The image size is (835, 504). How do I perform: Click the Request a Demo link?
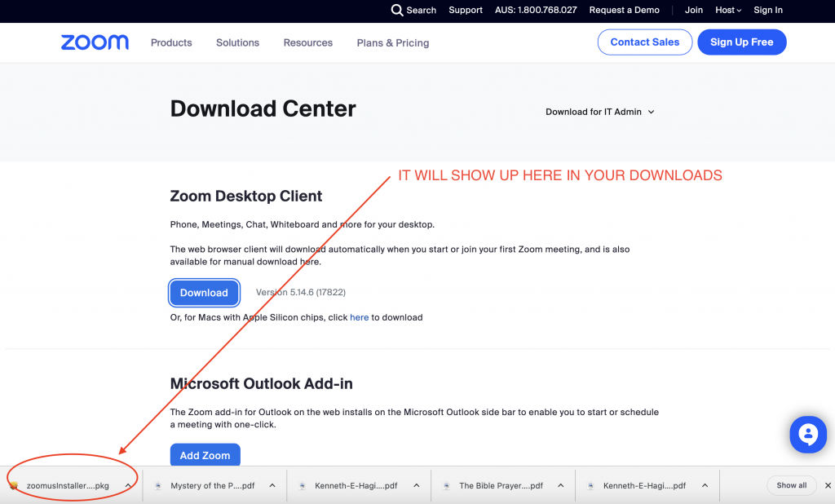pos(624,10)
